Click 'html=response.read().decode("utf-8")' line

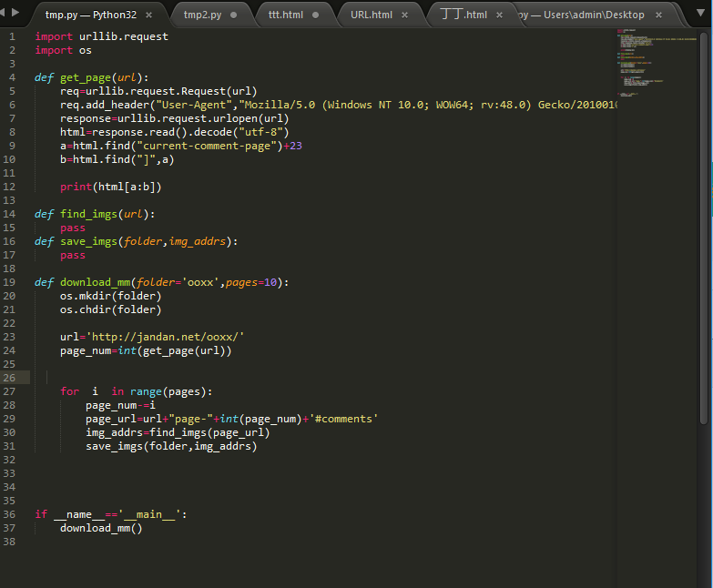(x=175, y=132)
